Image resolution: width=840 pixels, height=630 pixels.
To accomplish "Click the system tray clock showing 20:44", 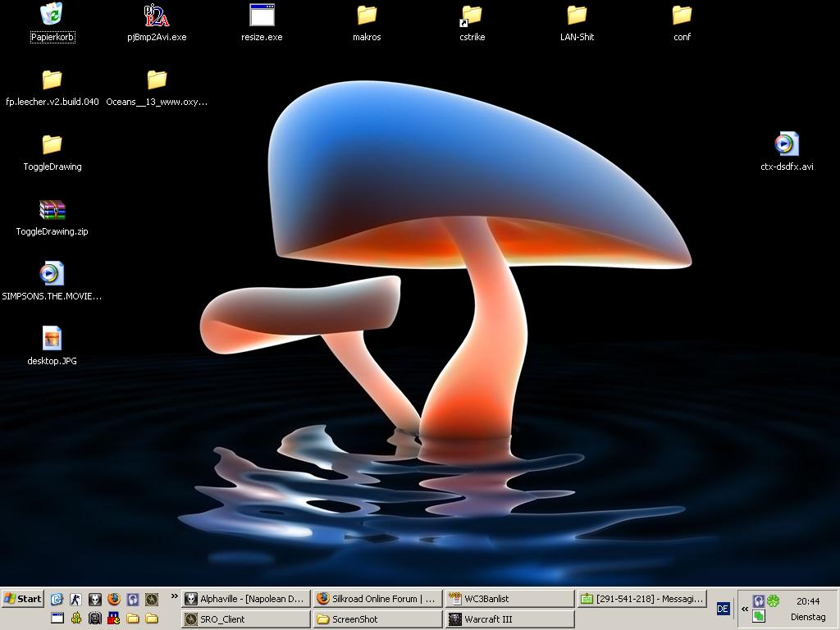I will pos(807,601).
